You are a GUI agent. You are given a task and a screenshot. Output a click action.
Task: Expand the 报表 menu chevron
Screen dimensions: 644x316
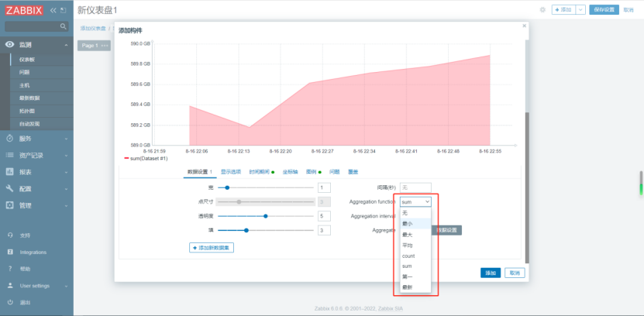click(x=66, y=173)
